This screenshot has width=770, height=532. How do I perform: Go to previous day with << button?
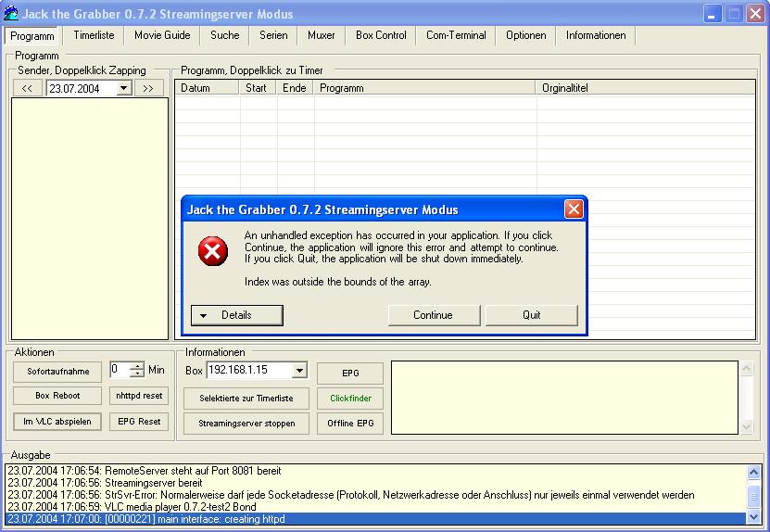pyautogui.click(x=27, y=88)
